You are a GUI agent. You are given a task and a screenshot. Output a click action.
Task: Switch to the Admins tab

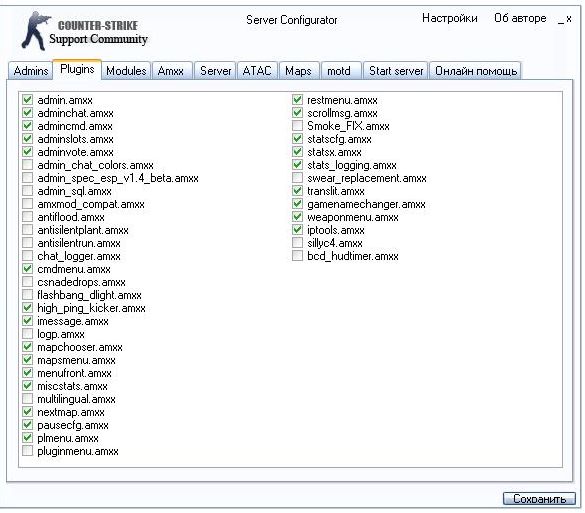31,71
